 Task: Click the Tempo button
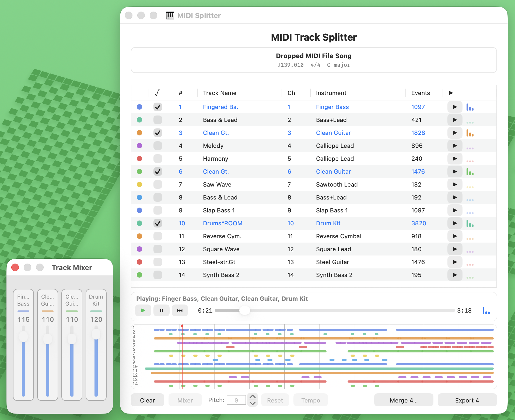(x=311, y=400)
